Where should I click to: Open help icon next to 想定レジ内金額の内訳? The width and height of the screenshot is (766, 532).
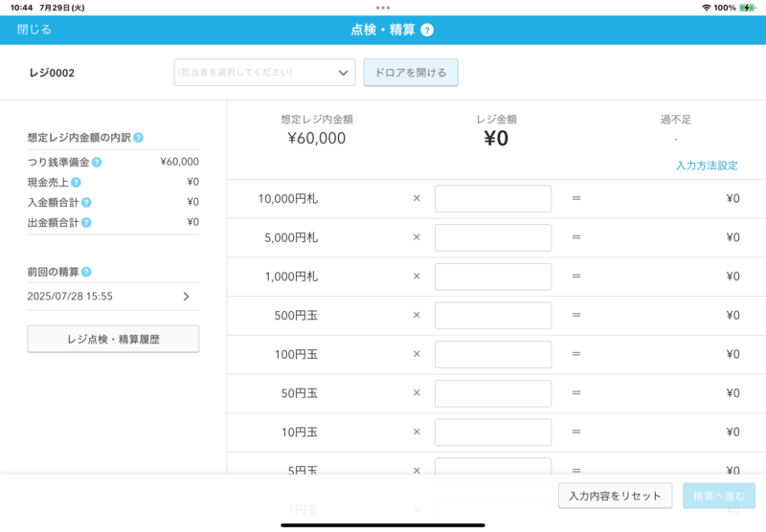tap(139, 139)
